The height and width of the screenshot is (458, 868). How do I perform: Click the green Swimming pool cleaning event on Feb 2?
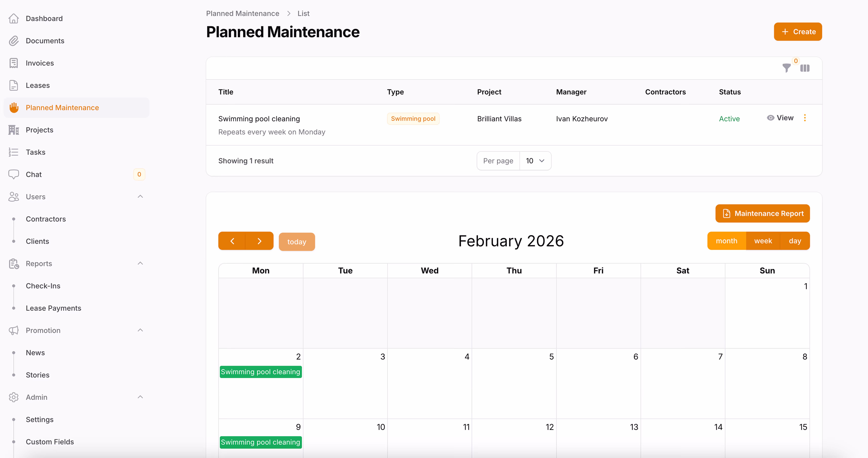click(x=261, y=372)
